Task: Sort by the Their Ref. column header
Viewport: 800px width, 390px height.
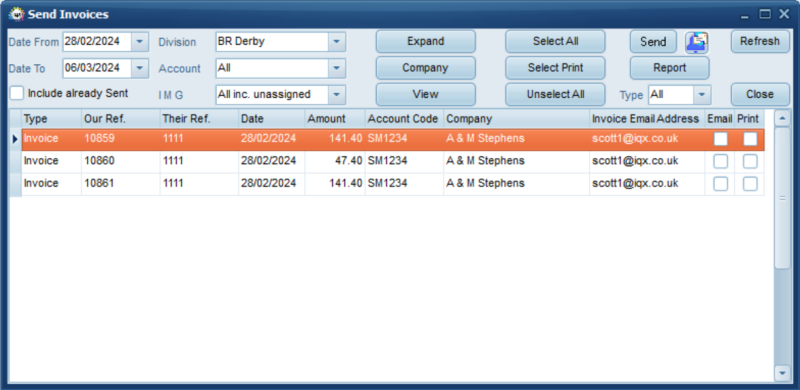Action: point(199,119)
